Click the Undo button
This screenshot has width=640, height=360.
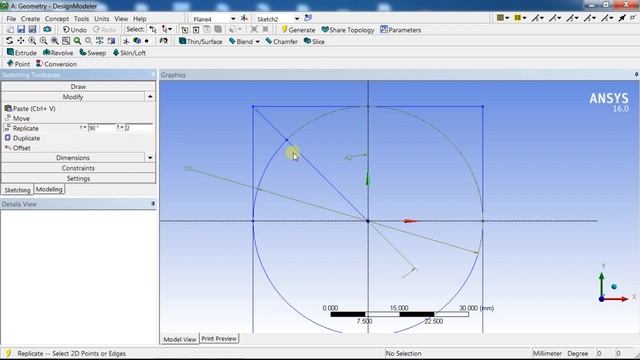(75, 30)
